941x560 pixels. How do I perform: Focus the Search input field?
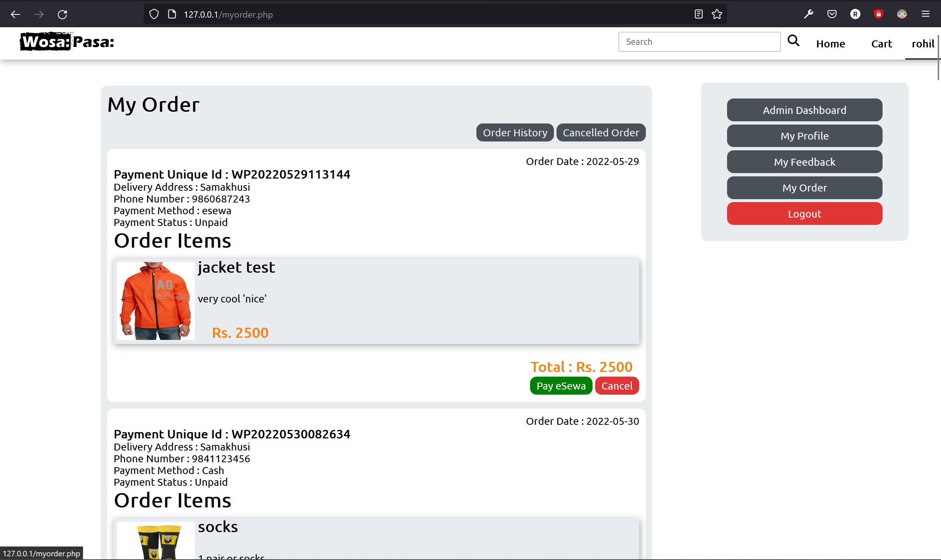pyautogui.click(x=699, y=42)
